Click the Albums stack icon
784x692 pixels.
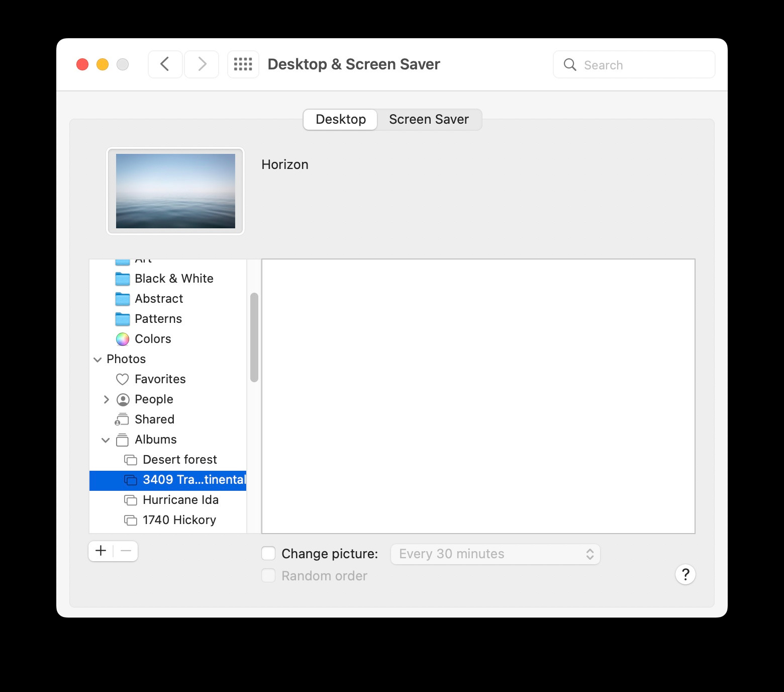(122, 440)
